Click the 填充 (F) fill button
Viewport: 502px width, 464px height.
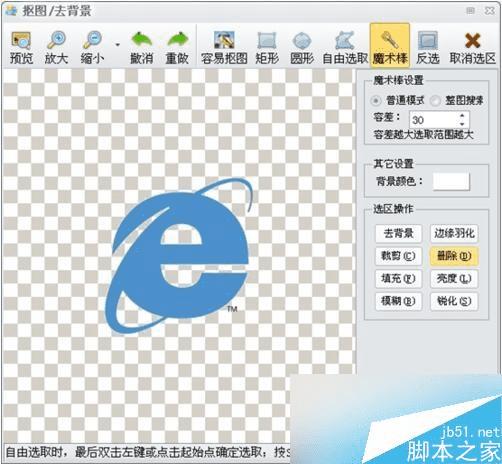tap(398, 279)
